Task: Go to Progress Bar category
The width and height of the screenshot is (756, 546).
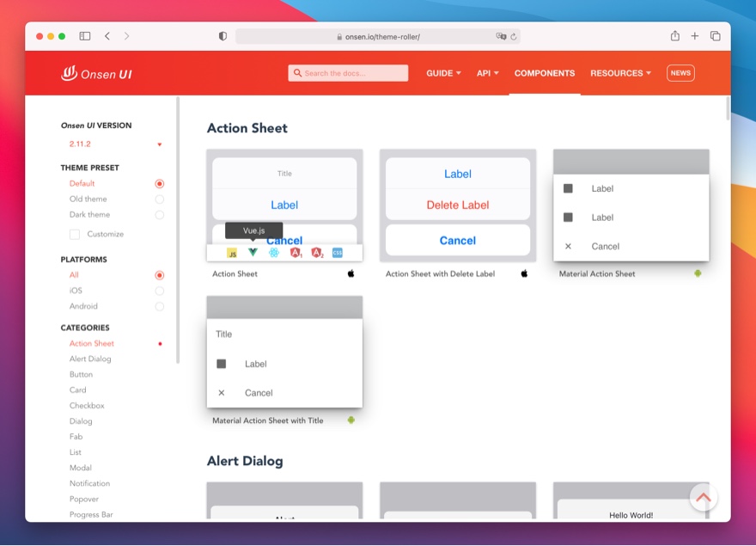Action: point(91,515)
